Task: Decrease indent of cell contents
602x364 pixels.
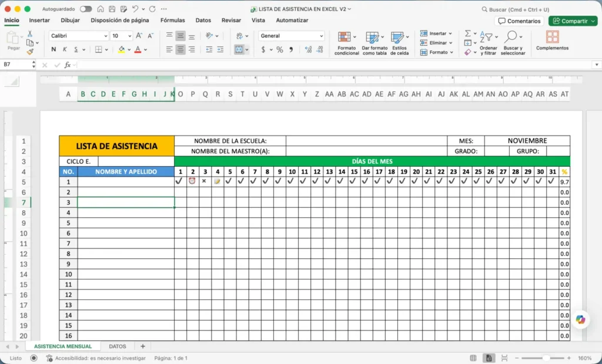Action: 209,49
